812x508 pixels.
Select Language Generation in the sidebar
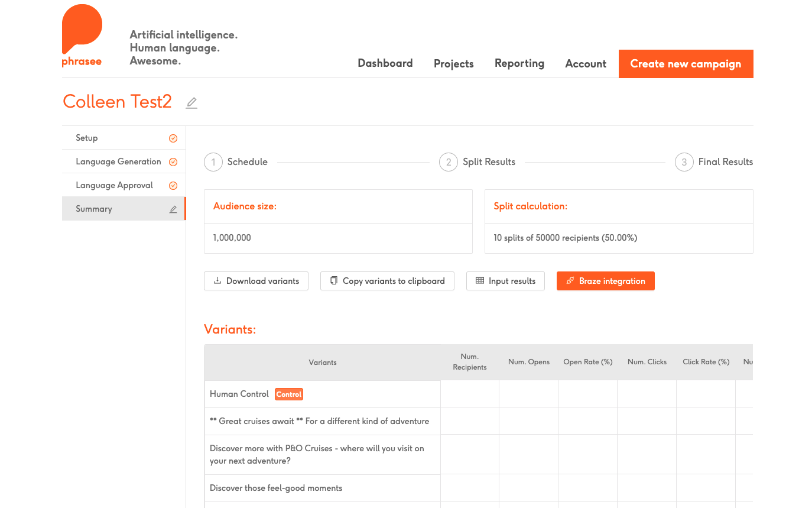[x=124, y=161]
